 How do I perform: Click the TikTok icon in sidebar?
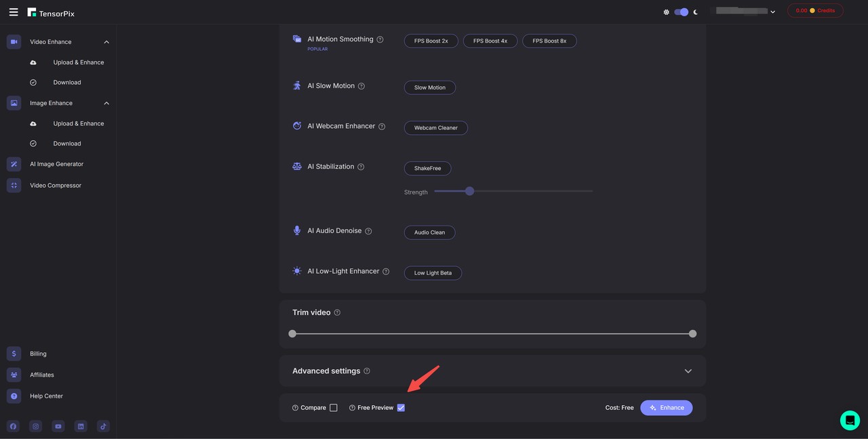coord(103,426)
